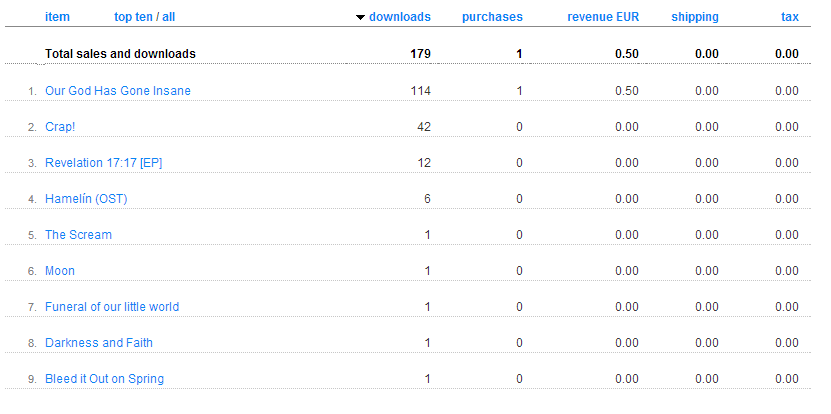
Task: Open the Our God Has Gone Insane item
Action: 118,91
